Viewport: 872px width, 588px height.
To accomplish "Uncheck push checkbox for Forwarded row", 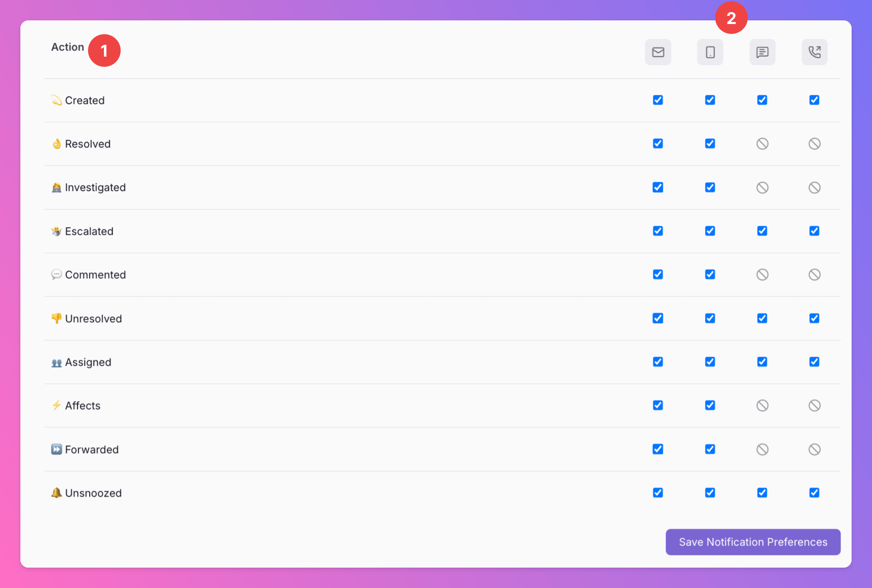I will 710,449.
